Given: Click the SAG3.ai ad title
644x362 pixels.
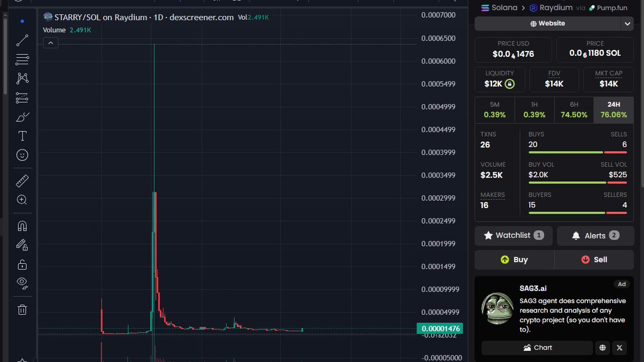Looking at the screenshot, I should [x=533, y=289].
